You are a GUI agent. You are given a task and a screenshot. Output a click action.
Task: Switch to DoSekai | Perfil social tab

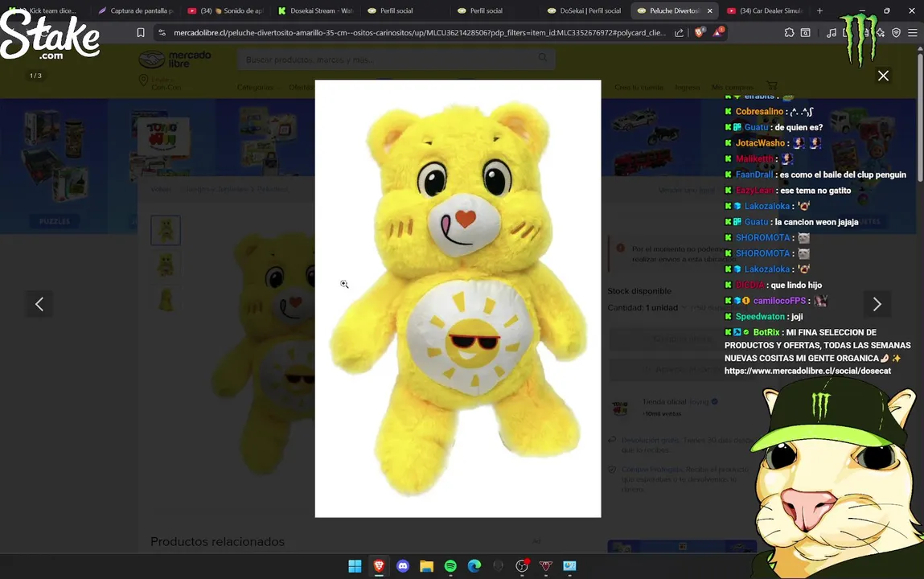[x=585, y=10]
